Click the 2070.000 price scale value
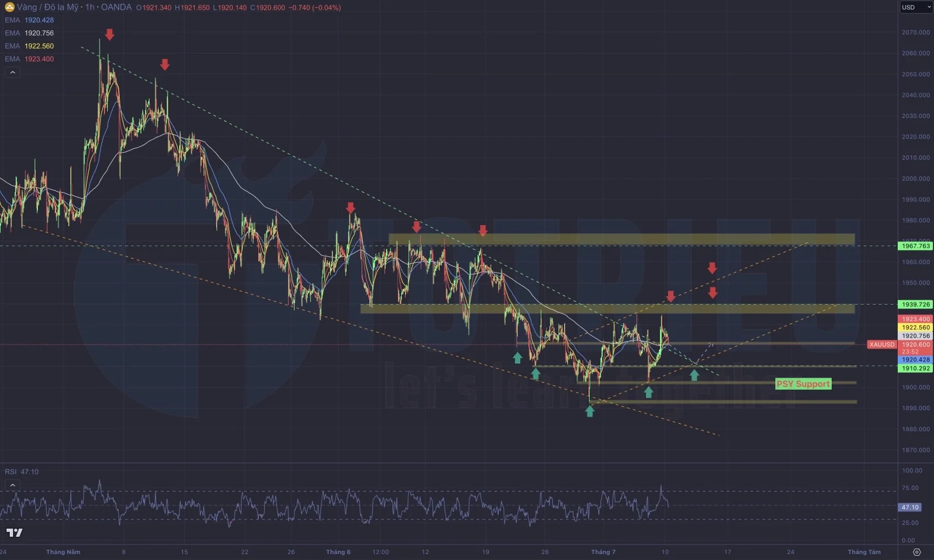The height and width of the screenshot is (560, 934). pos(915,32)
